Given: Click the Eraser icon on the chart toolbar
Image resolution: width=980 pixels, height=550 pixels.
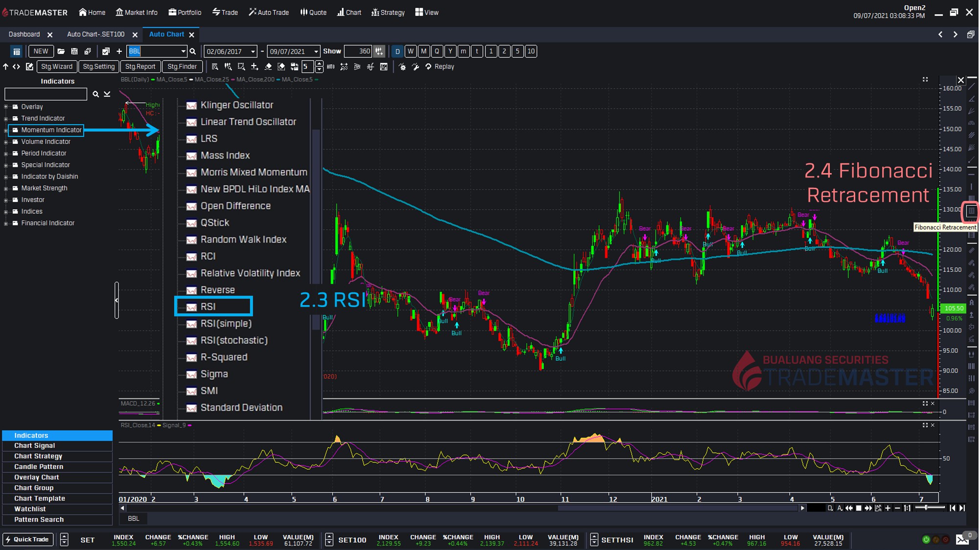Looking at the screenshot, I should click(x=269, y=66).
